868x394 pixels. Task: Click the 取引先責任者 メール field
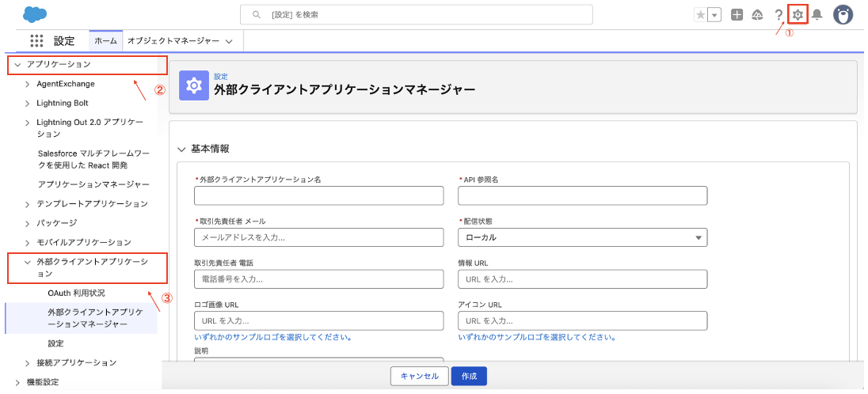pos(319,237)
